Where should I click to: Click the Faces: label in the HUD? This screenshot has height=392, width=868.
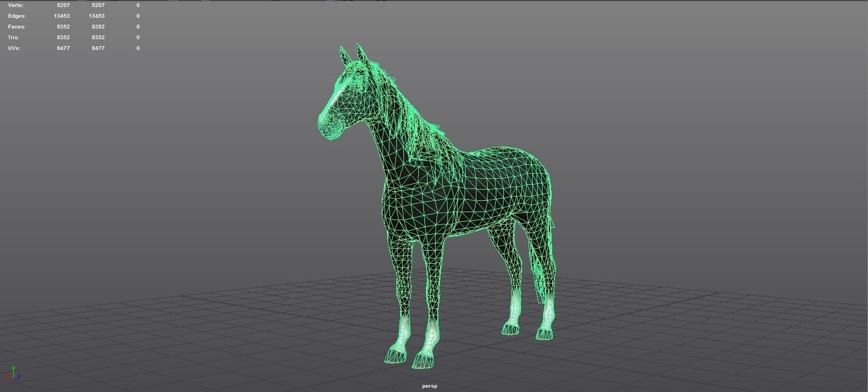[x=17, y=27]
